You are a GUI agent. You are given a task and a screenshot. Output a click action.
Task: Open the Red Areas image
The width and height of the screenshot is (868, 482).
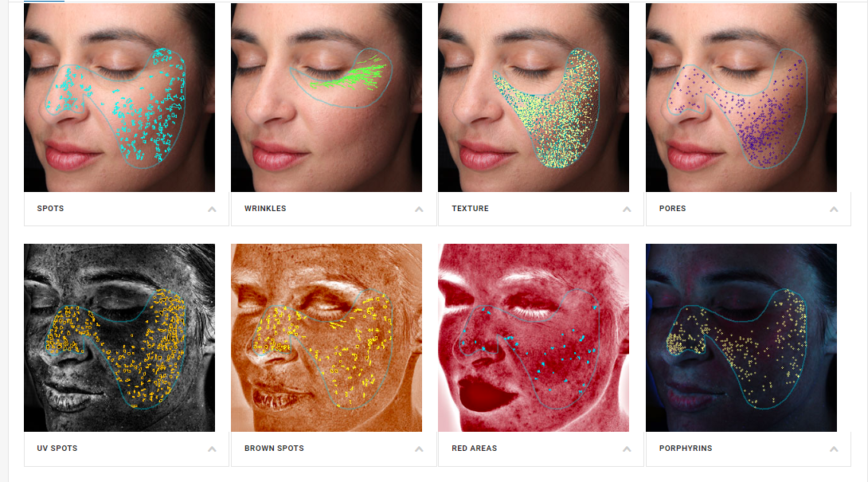click(534, 338)
